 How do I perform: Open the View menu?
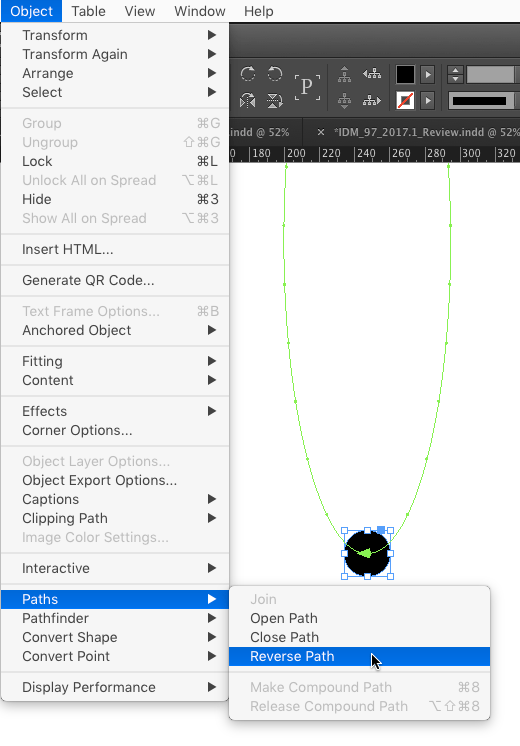tap(140, 11)
